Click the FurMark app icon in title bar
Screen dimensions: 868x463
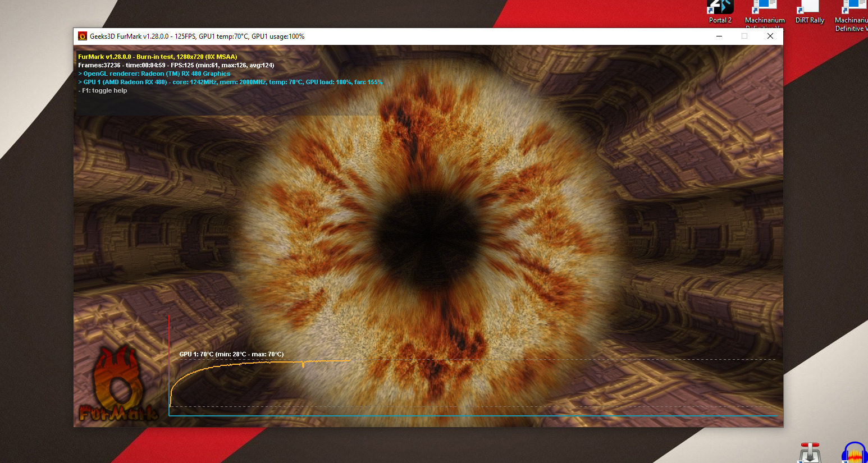point(83,36)
